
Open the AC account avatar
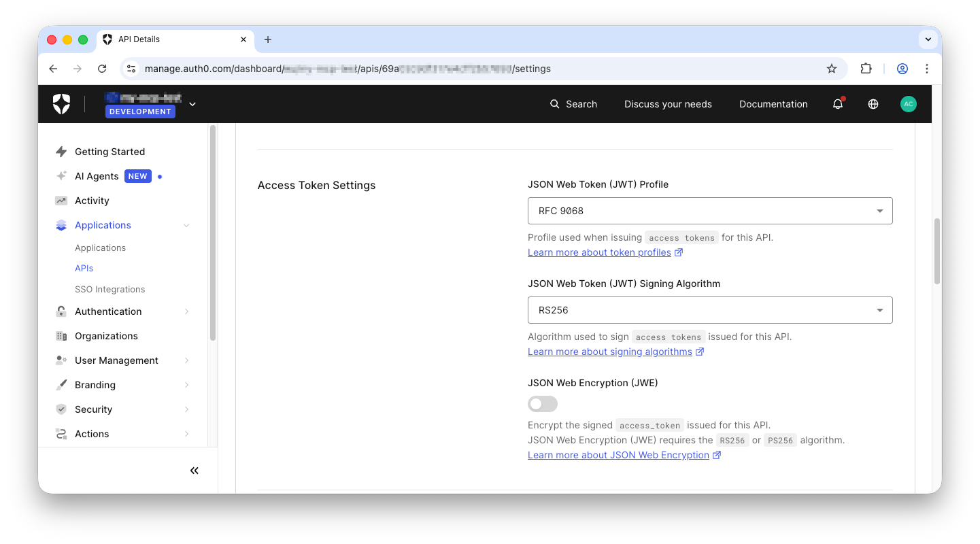[x=909, y=104]
